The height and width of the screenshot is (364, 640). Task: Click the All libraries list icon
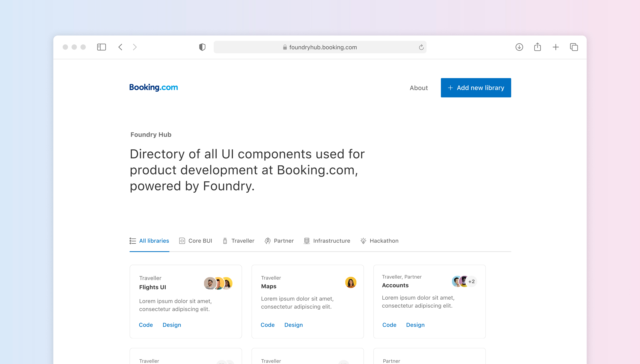click(133, 241)
